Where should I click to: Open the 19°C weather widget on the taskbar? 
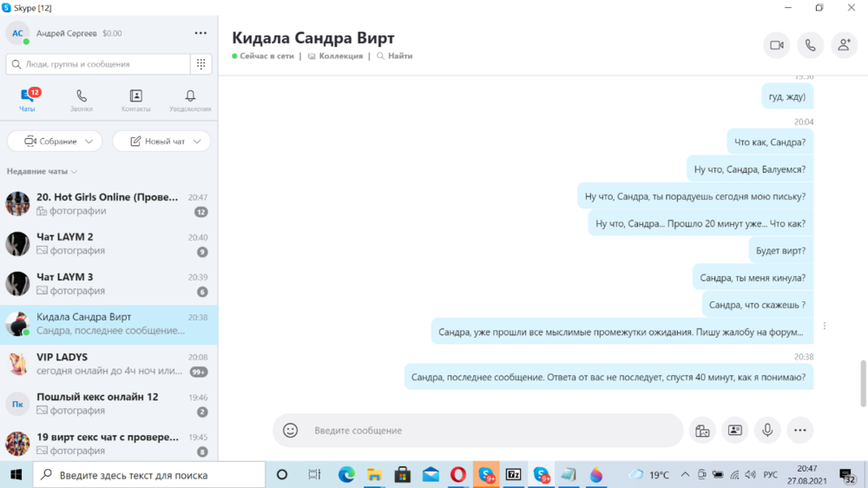pyautogui.click(x=649, y=475)
